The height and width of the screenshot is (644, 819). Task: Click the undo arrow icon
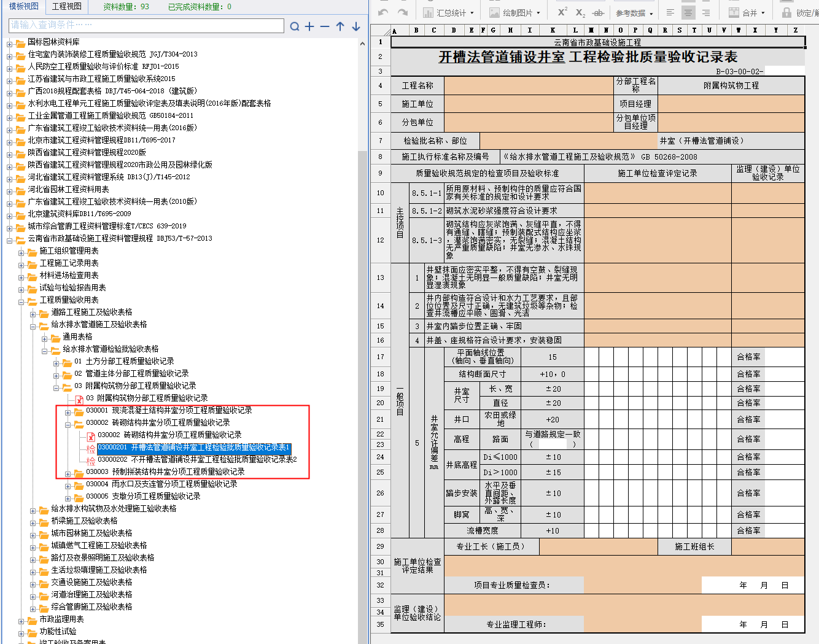point(384,12)
